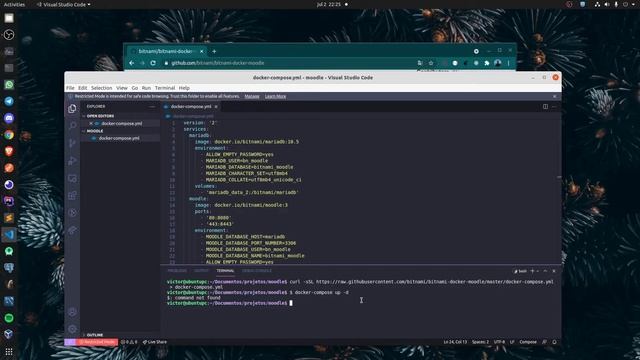The height and width of the screenshot is (360, 640).
Task: Open the Run menu
Action: tap(146, 88)
